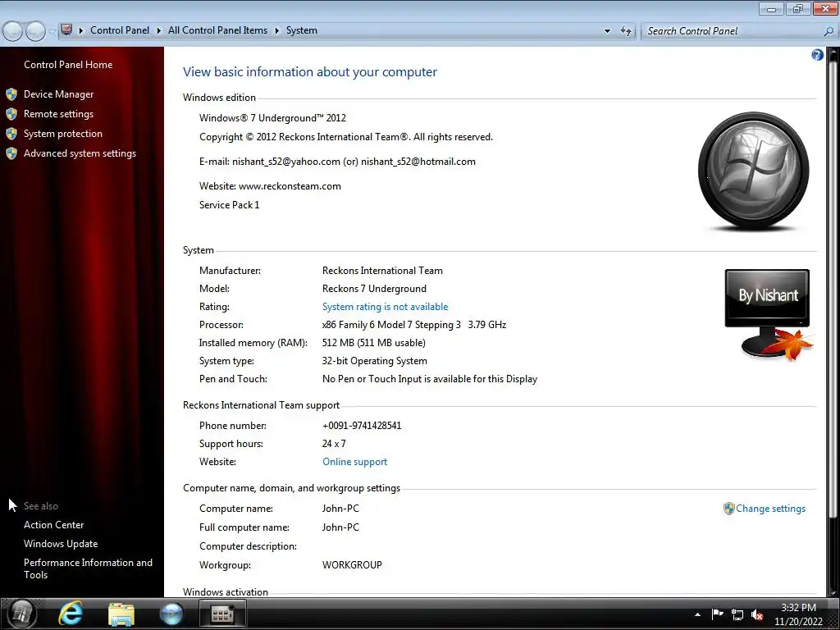Image resolution: width=840 pixels, height=630 pixels.
Task: Select System breadcrumb
Action: pyautogui.click(x=302, y=30)
